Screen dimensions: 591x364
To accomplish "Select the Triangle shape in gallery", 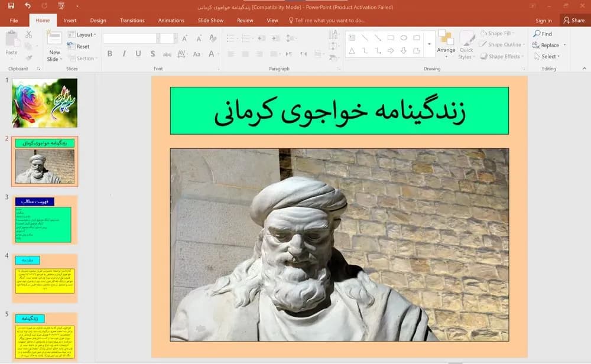I will tap(352, 51).
